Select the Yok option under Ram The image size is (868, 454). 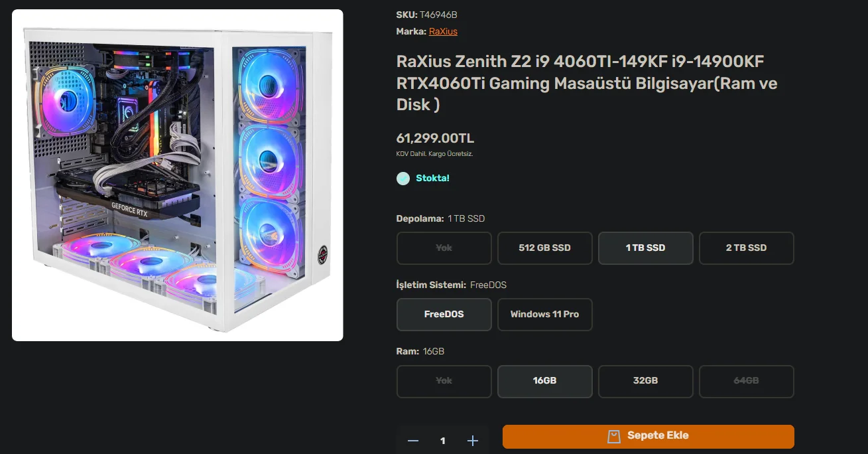coord(444,381)
